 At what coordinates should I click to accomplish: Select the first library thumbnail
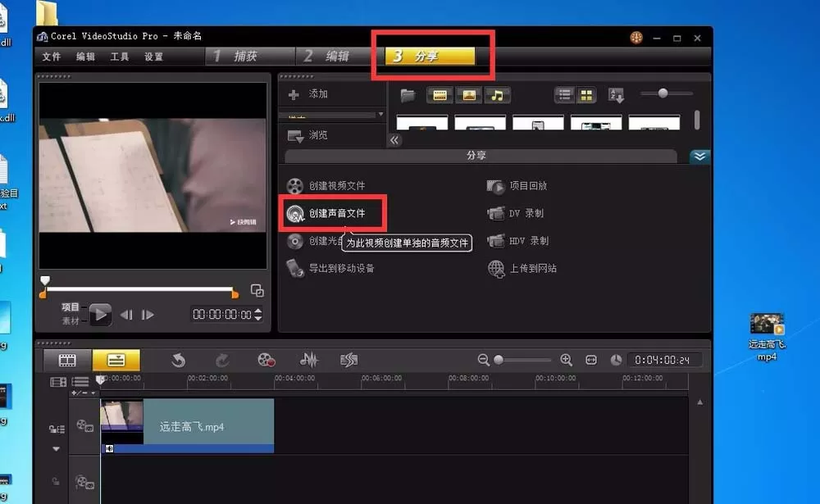click(x=422, y=122)
